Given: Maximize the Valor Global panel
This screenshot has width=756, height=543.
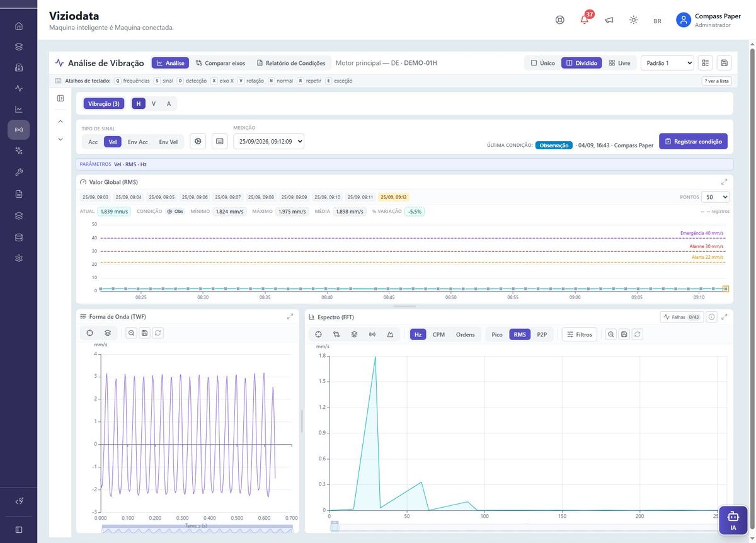Looking at the screenshot, I should [724, 181].
